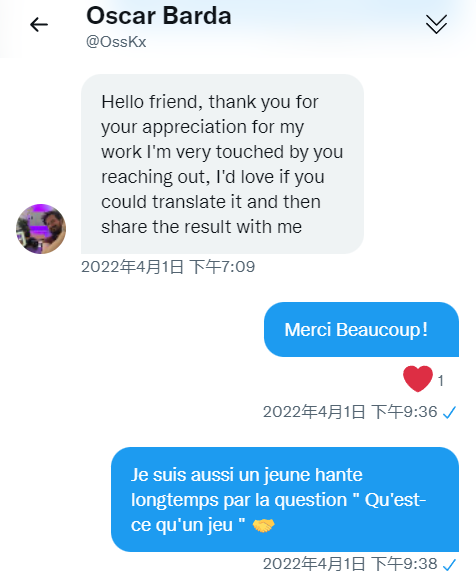Click the 下午9:38 message timestamp
Viewport: 476px width, 583px height.
tap(351, 564)
